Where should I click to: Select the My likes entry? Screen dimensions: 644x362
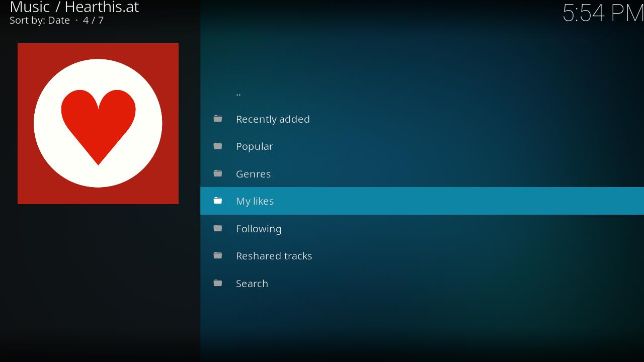click(255, 201)
